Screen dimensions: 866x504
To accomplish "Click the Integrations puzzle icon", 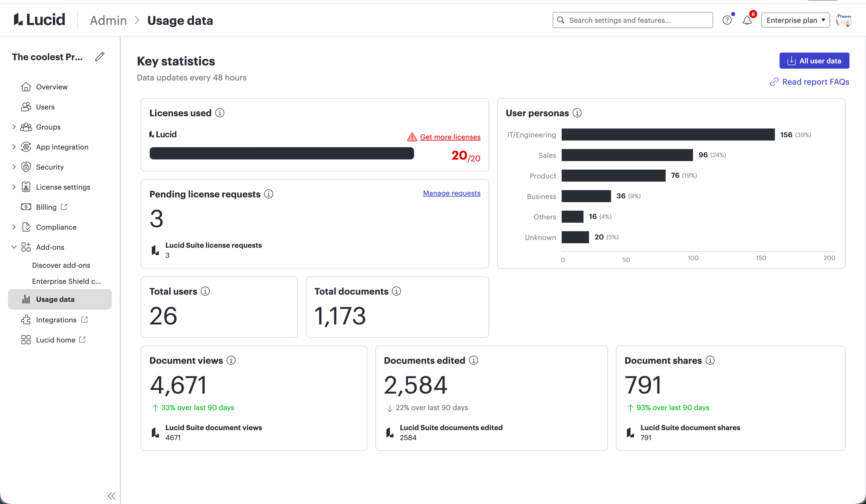I will [26, 320].
